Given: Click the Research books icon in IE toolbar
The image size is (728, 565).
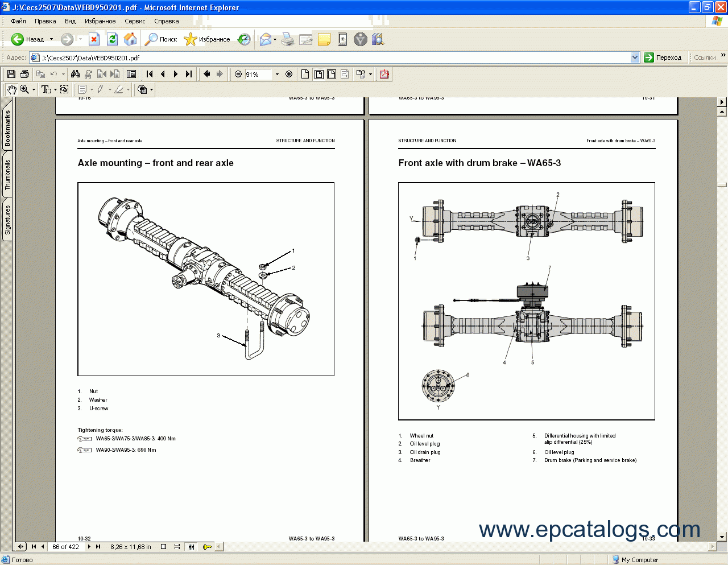Looking at the screenshot, I should (x=378, y=39).
